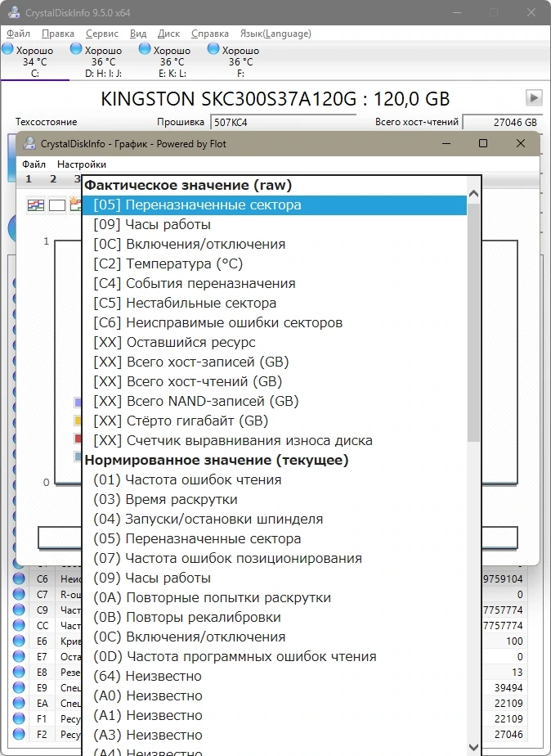Click the Всего хост-чтений value field
The width and height of the screenshot is (551, 756).
point(501,123)
